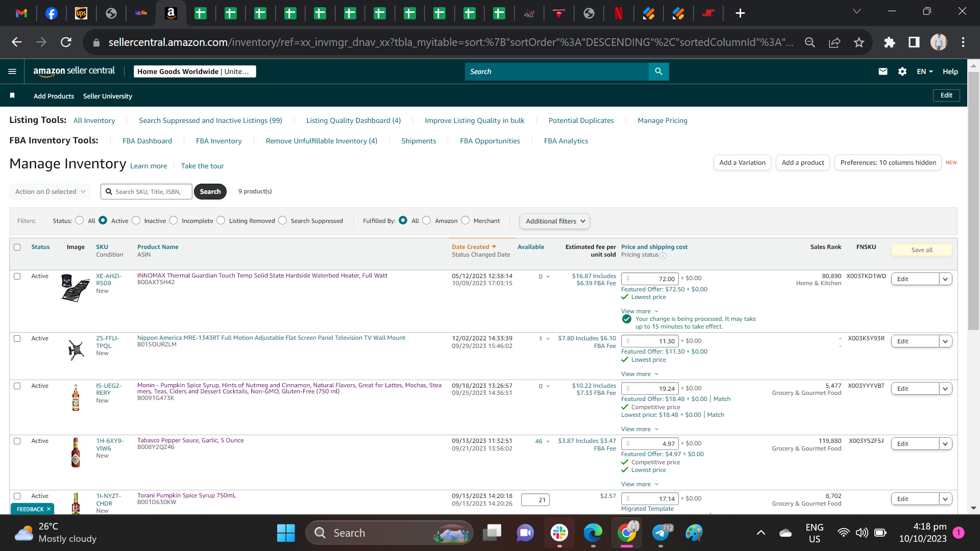Click the Save all button
980x551 pixels.
[922, 250]
